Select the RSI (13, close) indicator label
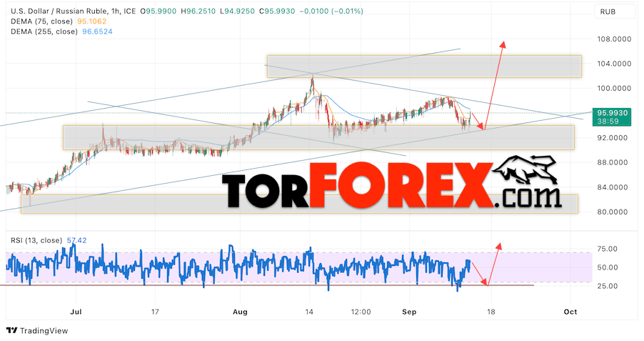644x341 pixels. 36,240
